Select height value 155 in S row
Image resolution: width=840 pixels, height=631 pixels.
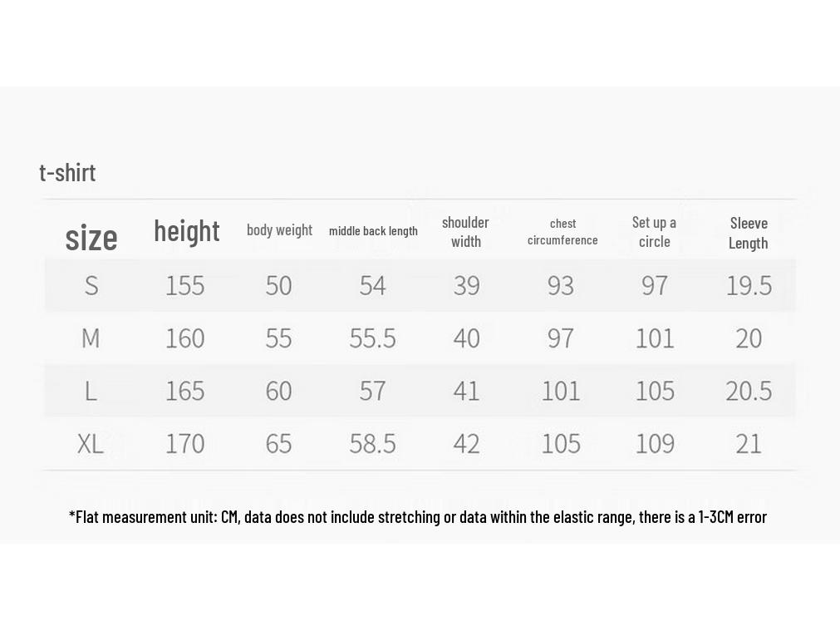[184, 286]
